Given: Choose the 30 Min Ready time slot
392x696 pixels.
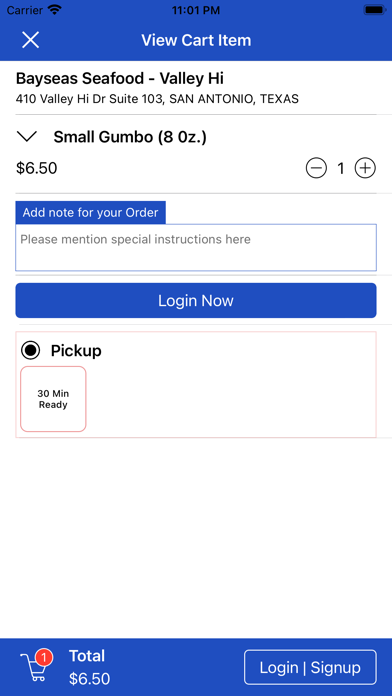Looking at the screenshot, I should coord(53,399).
